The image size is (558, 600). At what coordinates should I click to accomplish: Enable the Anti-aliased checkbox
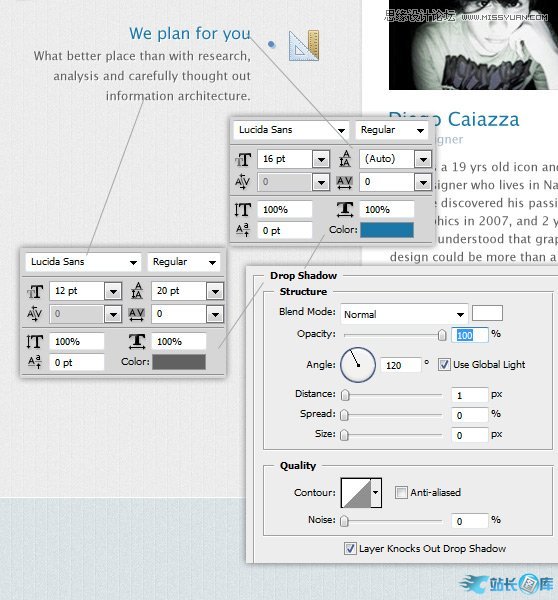pyautogui.click(x=401, y=492)
